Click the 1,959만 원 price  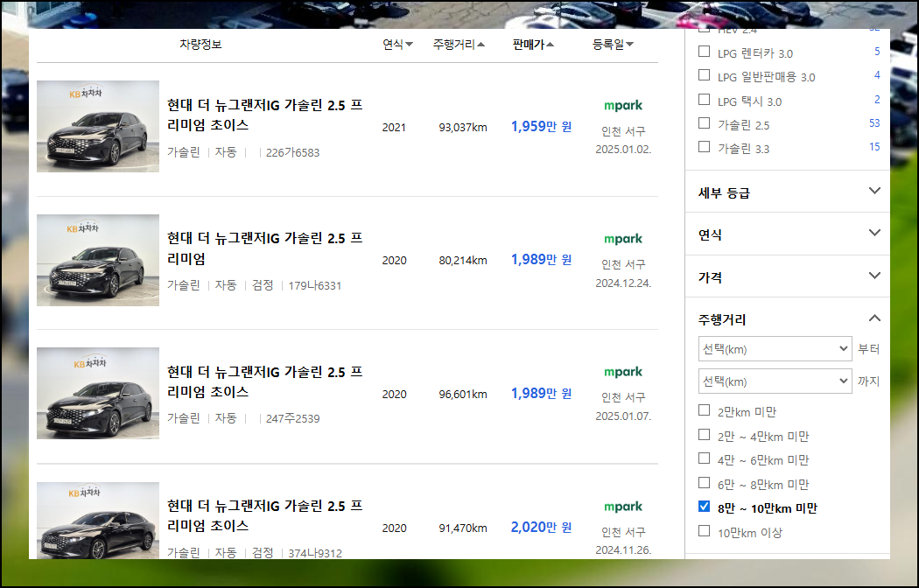[x=541, y=127]
